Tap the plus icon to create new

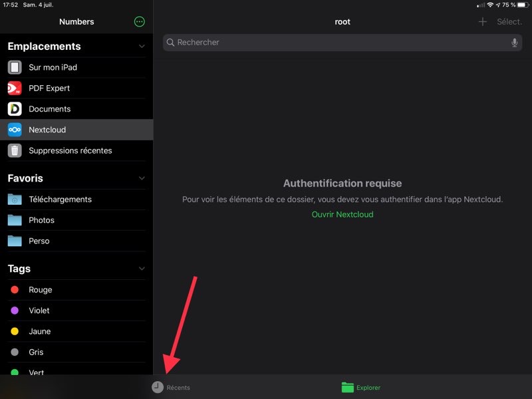tap(483, 22)
